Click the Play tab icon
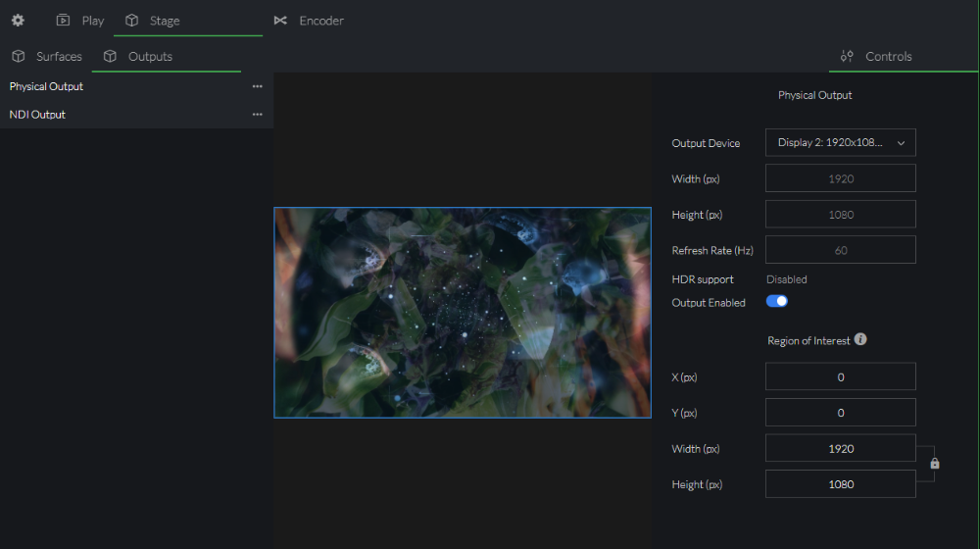980x549 pixels. pos(64,21)
